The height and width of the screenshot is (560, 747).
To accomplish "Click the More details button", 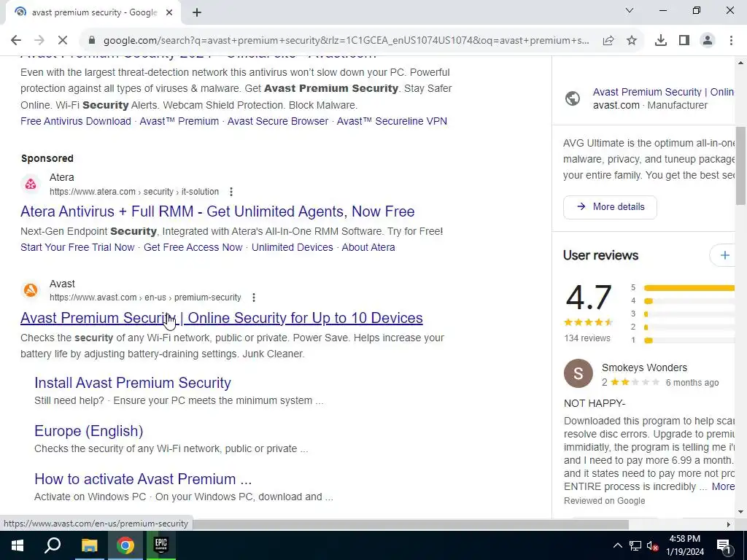I will click(610, 207).
